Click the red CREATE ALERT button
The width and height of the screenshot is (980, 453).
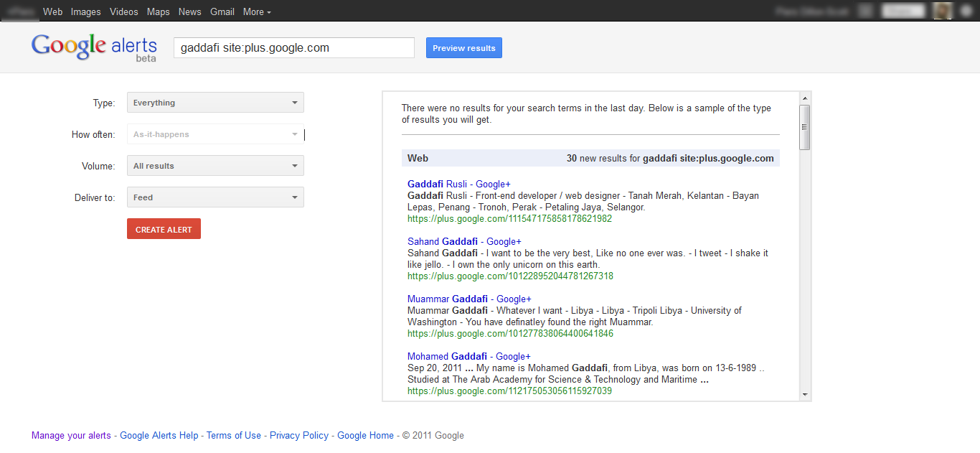[x=164, y=229]
